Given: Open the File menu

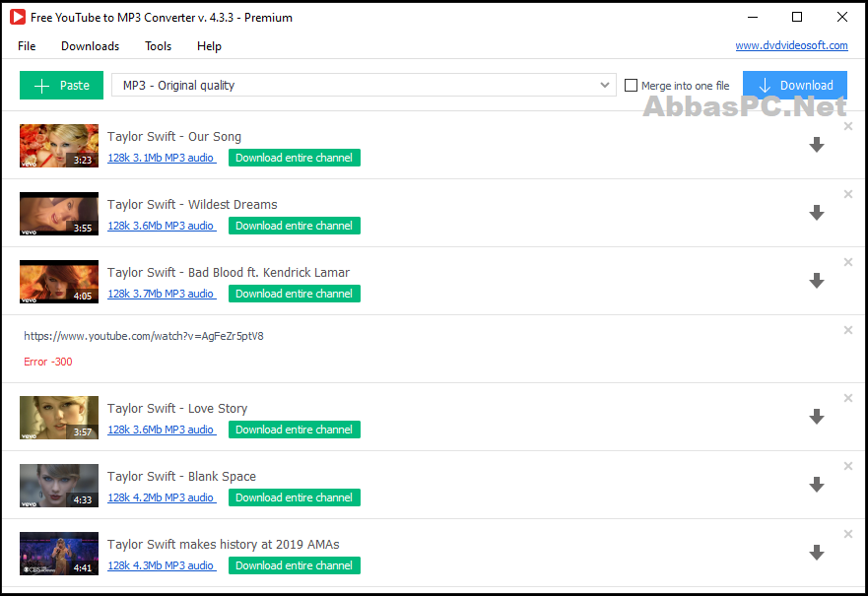Looking at the screenshot, I should click(27, 46).
